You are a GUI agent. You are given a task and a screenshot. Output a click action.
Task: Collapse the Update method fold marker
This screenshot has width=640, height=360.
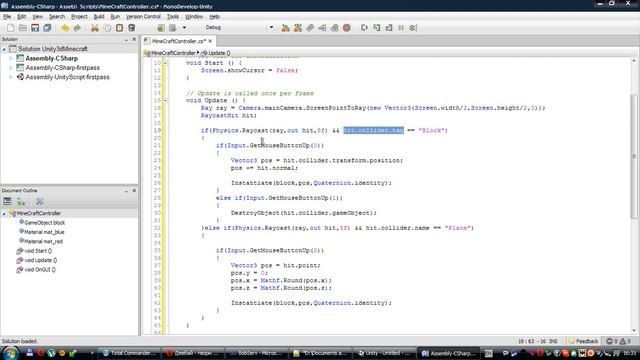click(x=165, y=100)
